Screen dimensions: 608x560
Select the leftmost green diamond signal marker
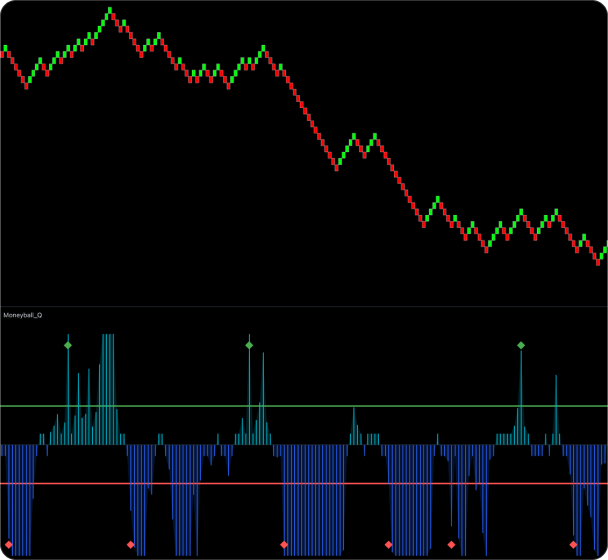pyautogui.click(x=68, y=345)
